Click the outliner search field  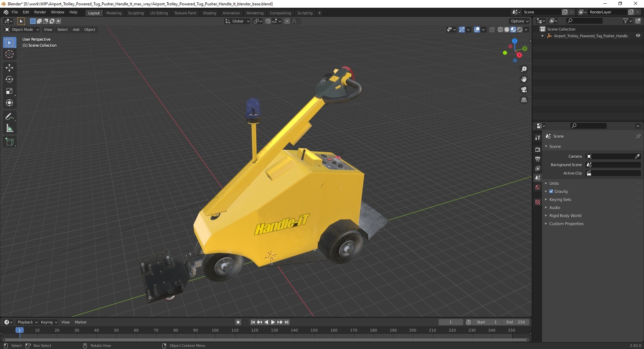click(x=584, y=21)
